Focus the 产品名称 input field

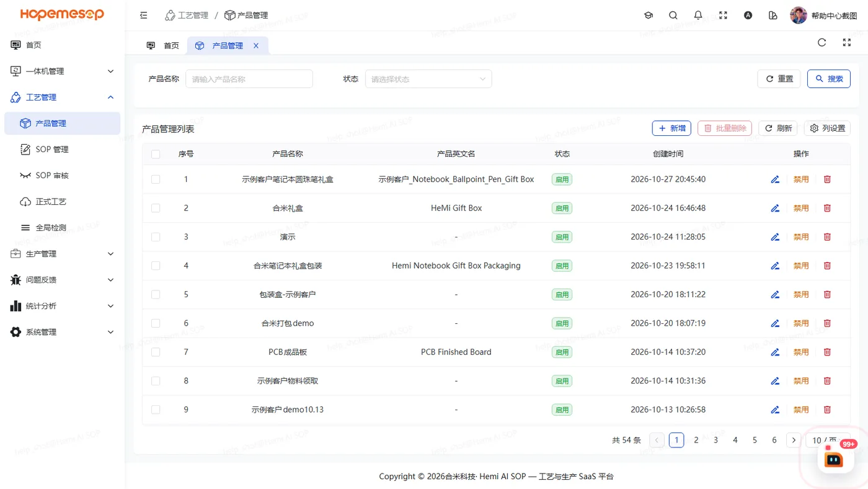click(x=249, y=79)
